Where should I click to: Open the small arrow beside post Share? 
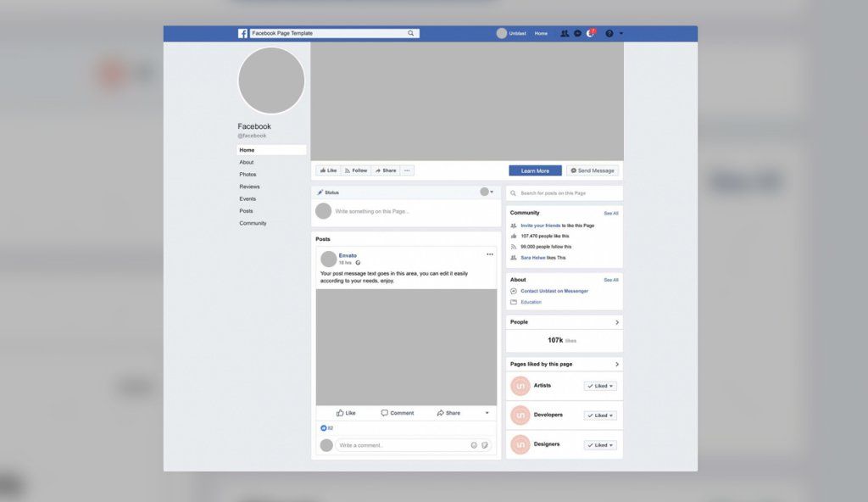coord(487,413)
